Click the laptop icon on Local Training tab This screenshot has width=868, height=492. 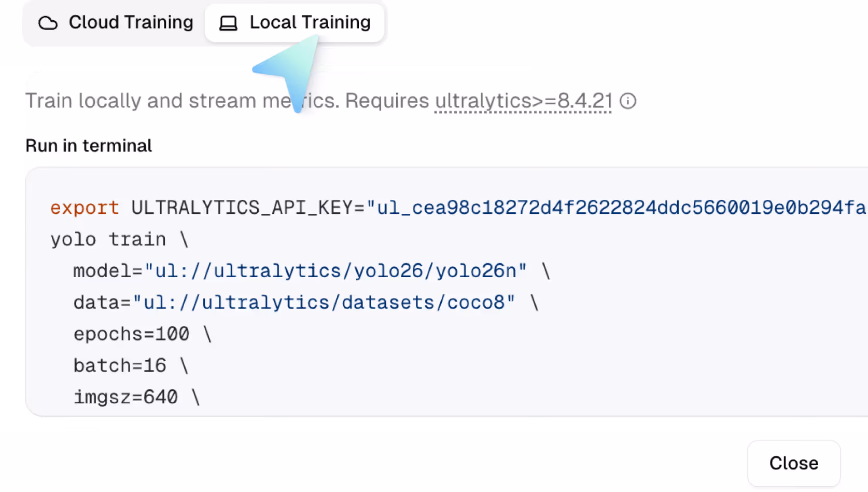pyautogui.click(x=227, y=23)
